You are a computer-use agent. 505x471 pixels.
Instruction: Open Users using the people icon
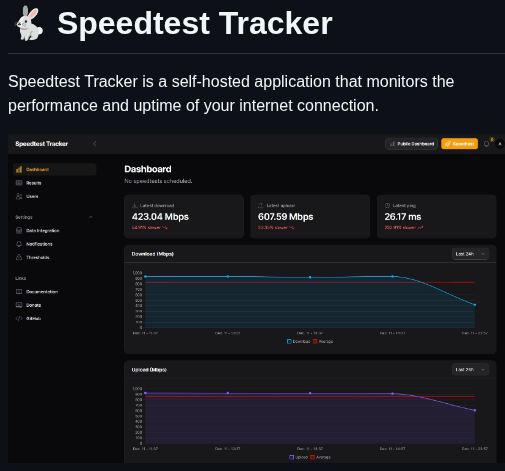coord(19,196)
